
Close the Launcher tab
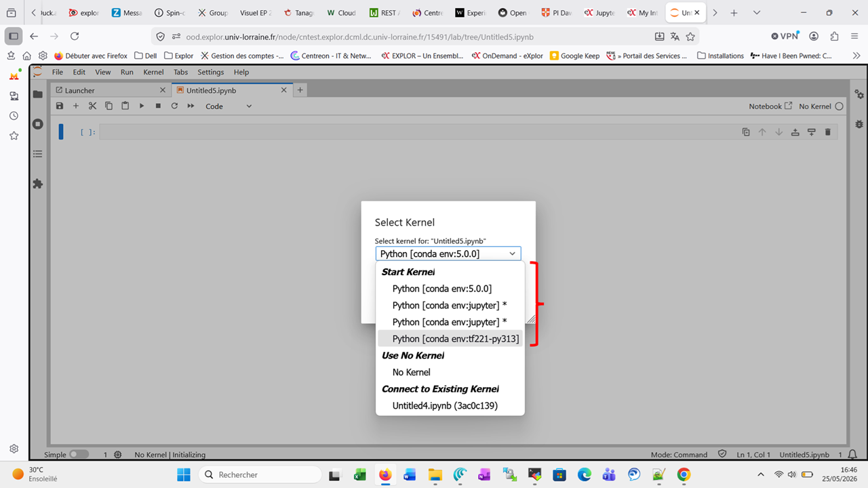click(163, 90)
